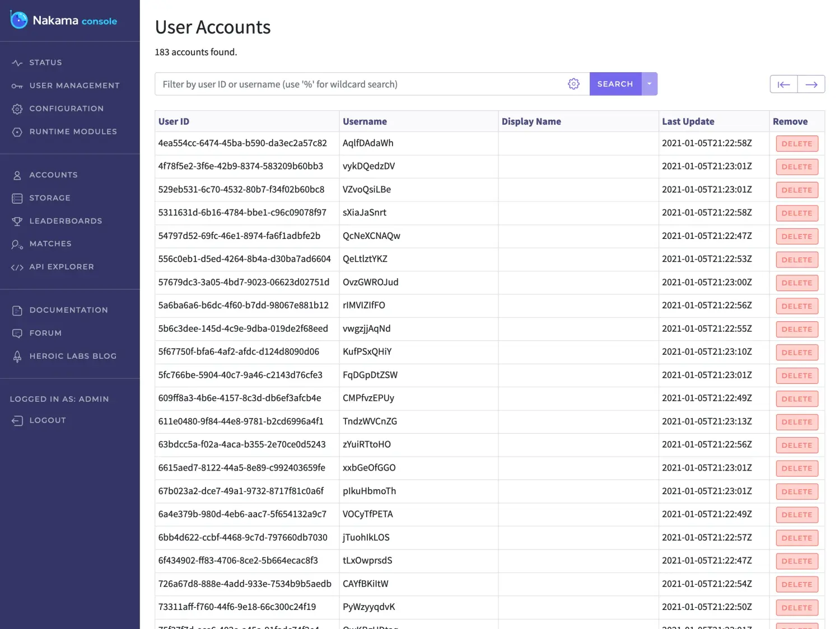Click the User Management key icon
The image size is (840, 629).
click(x=17, y=86)
